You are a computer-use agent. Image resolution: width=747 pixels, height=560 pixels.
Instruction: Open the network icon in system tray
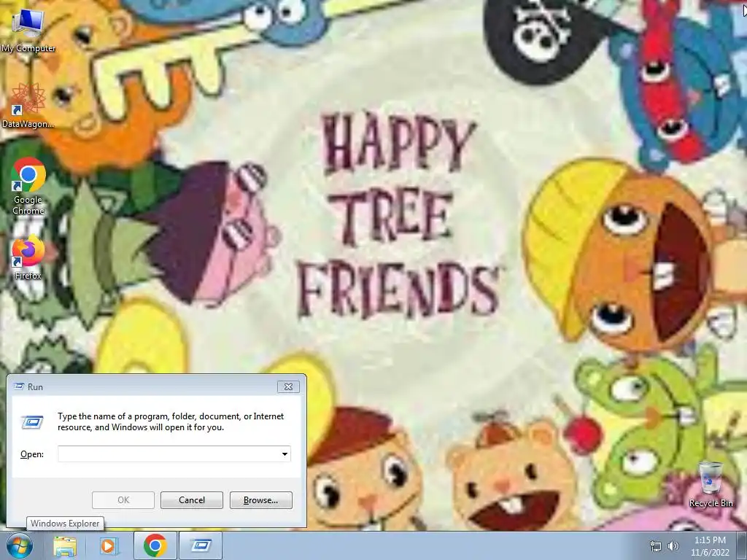[x=656, y=546]
